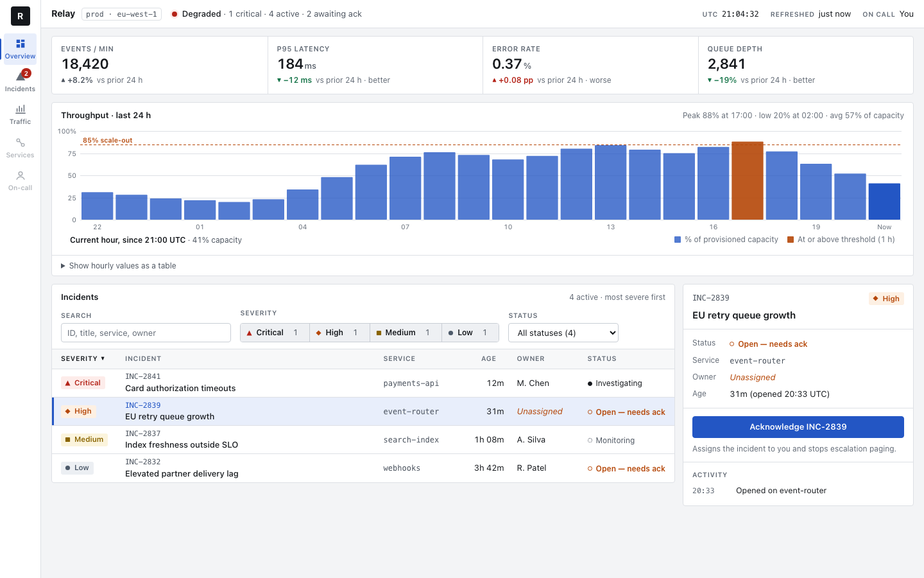
Task: Click the Opened on event-router activity entry
Action: click(781, 491)
